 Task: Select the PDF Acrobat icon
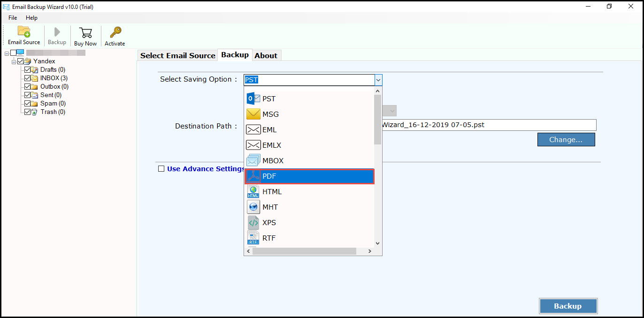[x=253, y=176]
